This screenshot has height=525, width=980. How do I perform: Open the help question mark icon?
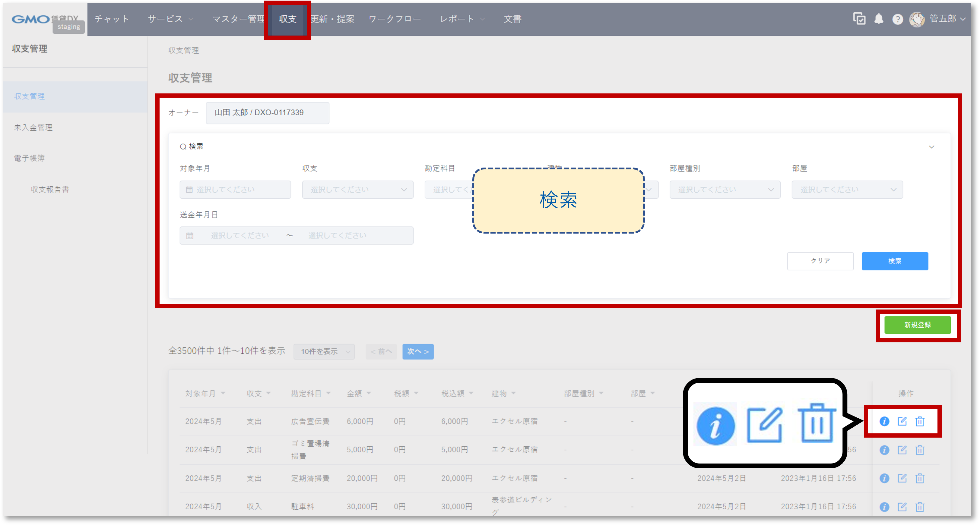pyautogui.click(x=898, y=19)
